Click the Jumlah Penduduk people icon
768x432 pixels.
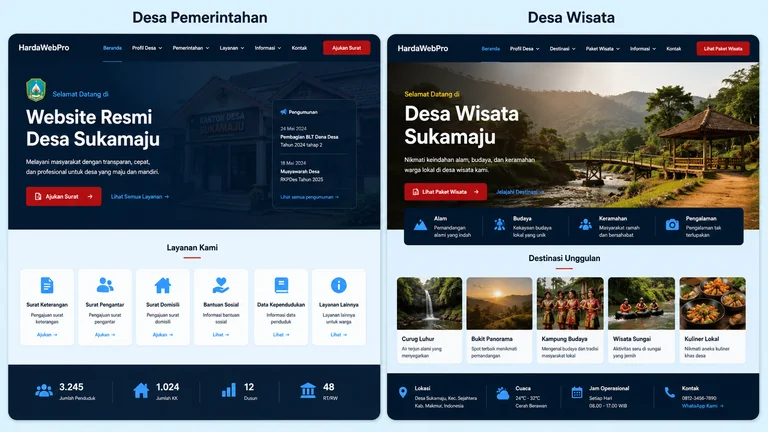[44, 390]
